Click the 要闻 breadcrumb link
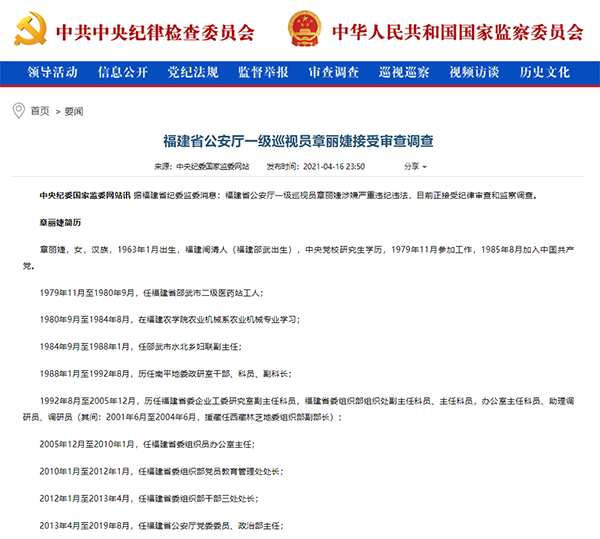600x539 pixels. (x=74, y=111)
